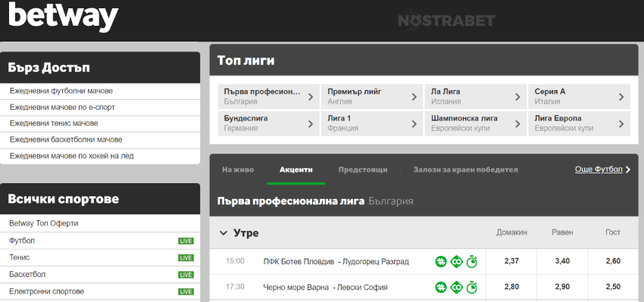Open match Черно море Варна - Левски София
The height and width of the screenshot is (302, 644).
pyautogui.click(x=325, y=287)
